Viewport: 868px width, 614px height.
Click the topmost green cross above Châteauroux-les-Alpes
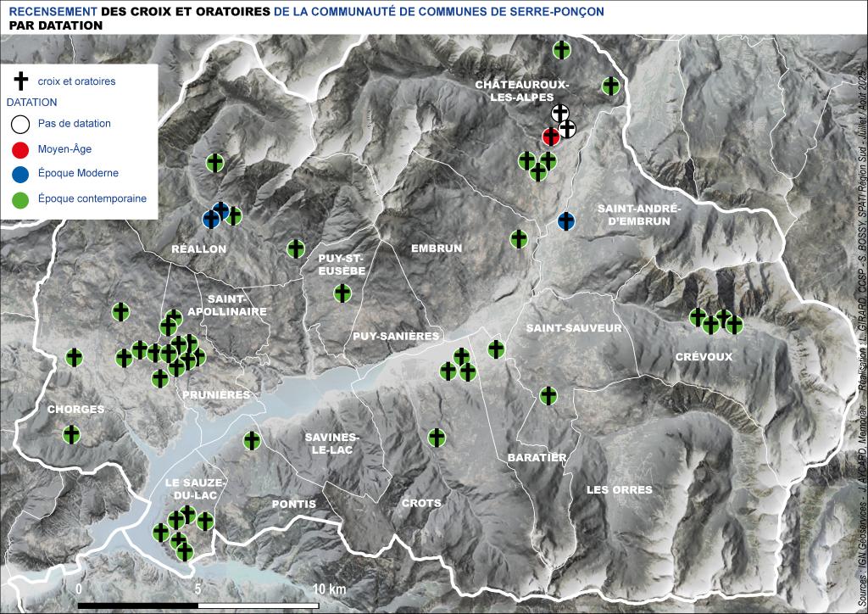(x=562, y=50)
